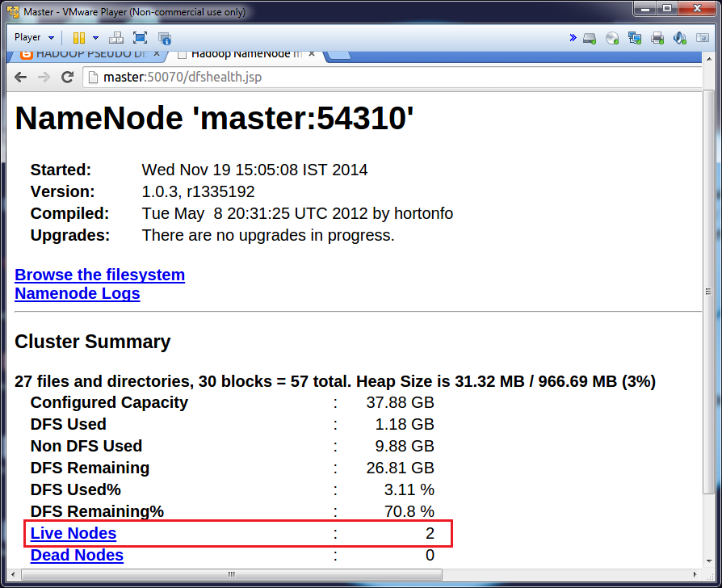Click the webcam device icon
Image resolution: width=722 pixels, height=588 pixels.
tap(701, 38)
